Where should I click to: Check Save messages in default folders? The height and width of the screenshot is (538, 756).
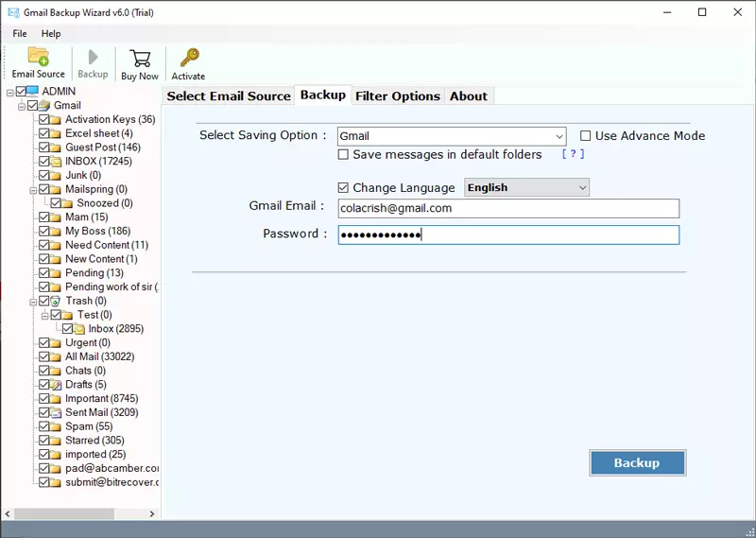pyautogui.click(x=343, y=154)
